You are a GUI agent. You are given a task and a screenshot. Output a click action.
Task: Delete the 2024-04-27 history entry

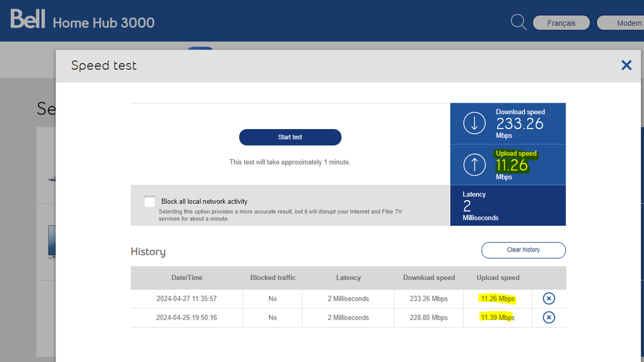tap(549, 298)
